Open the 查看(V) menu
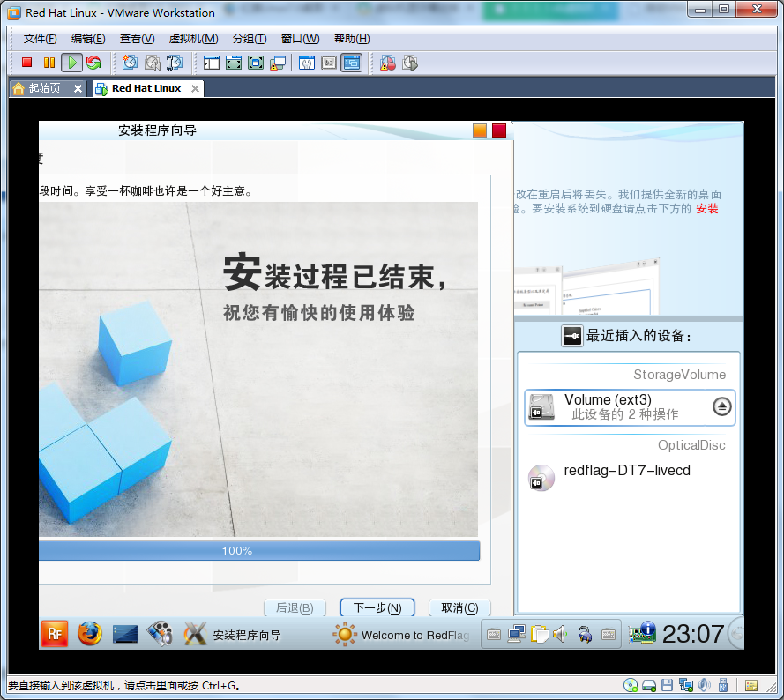The image size is (784, 700). pyautogui.click(x=137, y=39)
